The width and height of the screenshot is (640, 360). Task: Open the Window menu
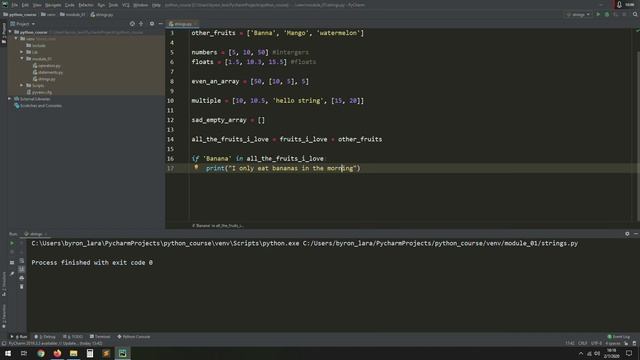[141, 5]
